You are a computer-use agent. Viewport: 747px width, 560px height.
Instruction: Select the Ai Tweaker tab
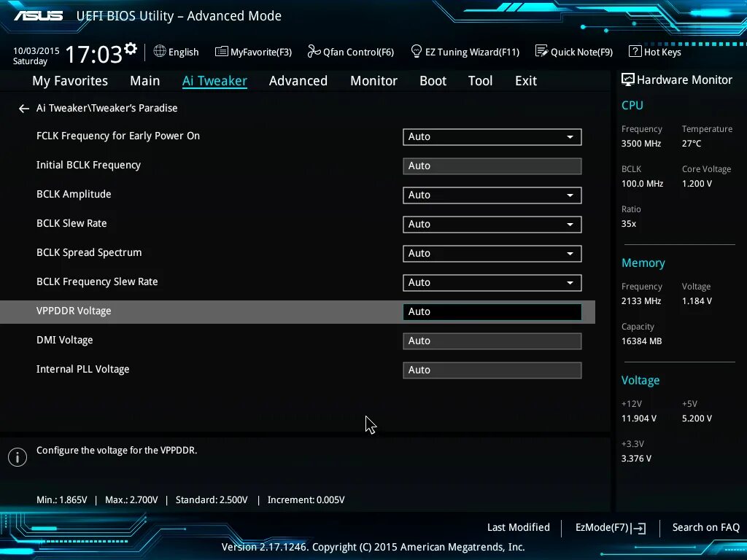click(214, 81)
